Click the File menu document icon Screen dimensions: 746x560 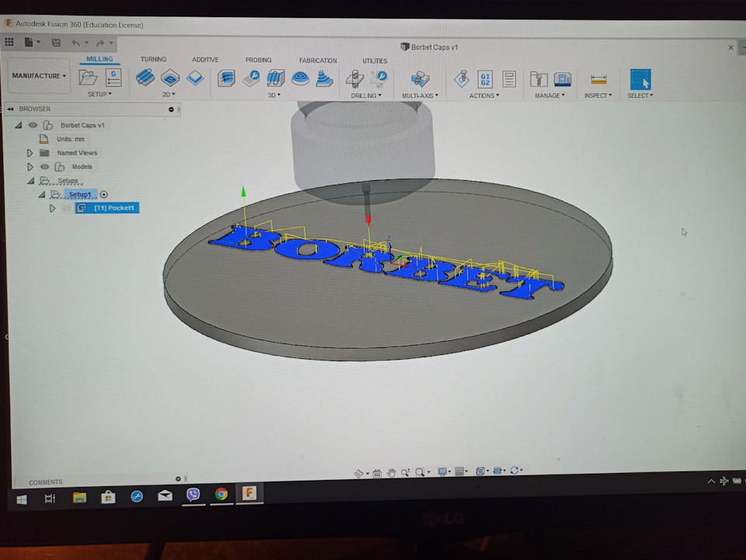tap(29, 42)
